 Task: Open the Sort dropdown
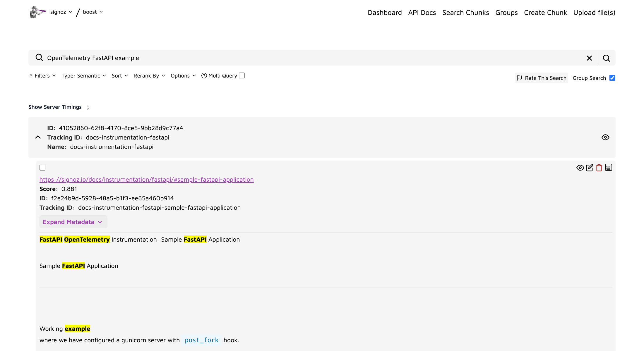120,76
